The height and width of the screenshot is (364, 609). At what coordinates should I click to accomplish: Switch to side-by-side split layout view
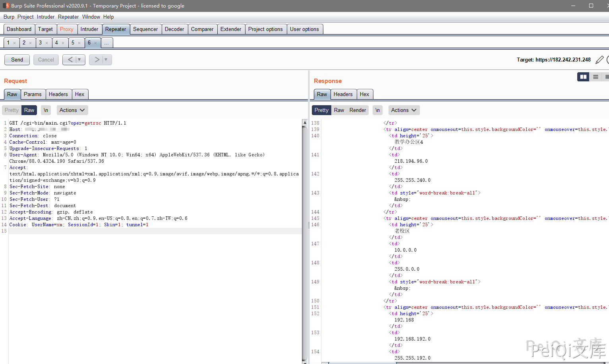coord(583,77)
